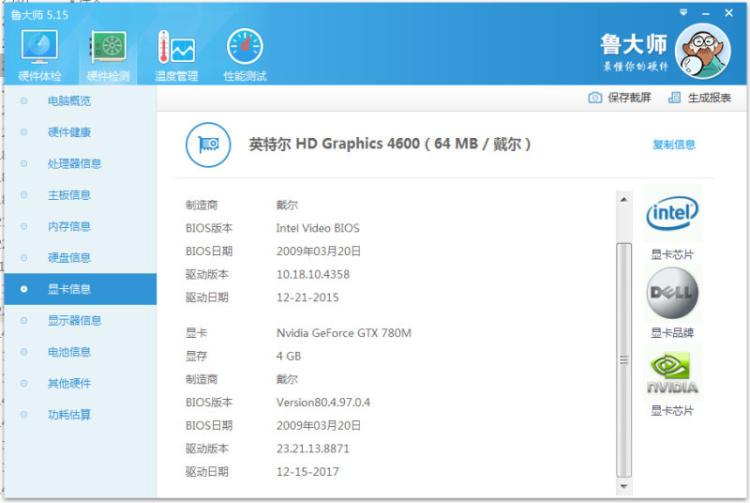Select 功耗估算 in the sidebar
The image size is (750, 503).
pos(80,415)
